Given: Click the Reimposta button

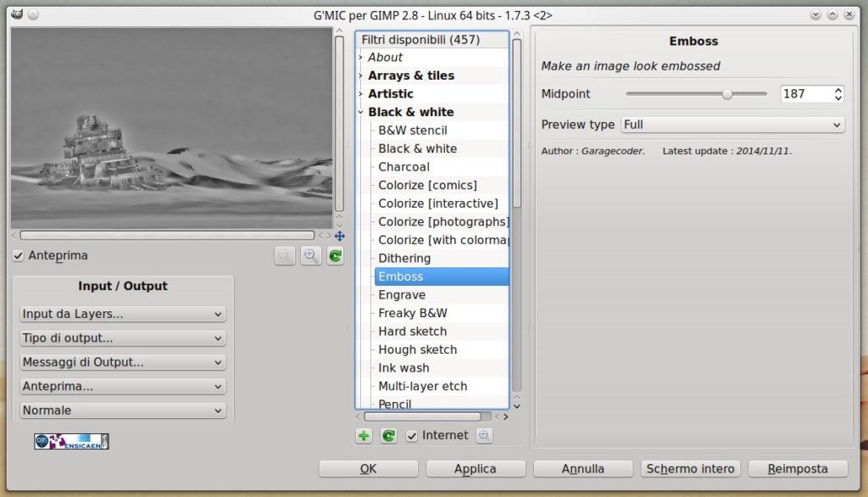Looking at the screenshot, I should 798,469.
